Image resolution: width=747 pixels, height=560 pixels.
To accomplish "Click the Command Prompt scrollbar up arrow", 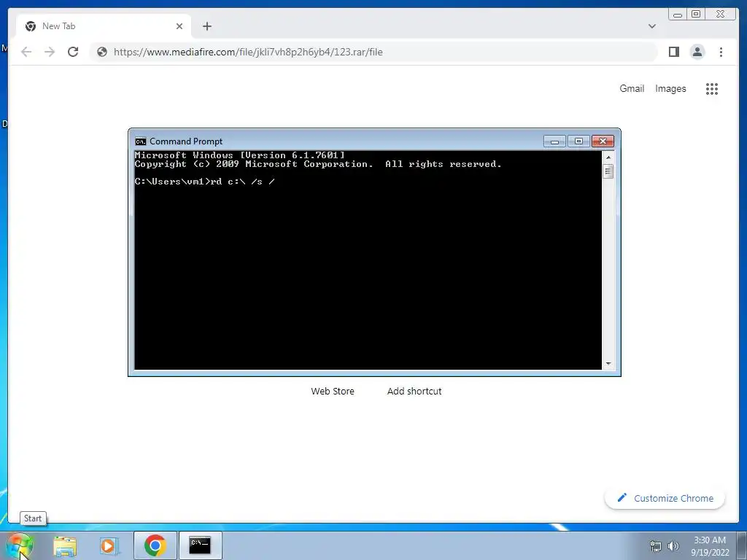I will [x=608, y=157].
